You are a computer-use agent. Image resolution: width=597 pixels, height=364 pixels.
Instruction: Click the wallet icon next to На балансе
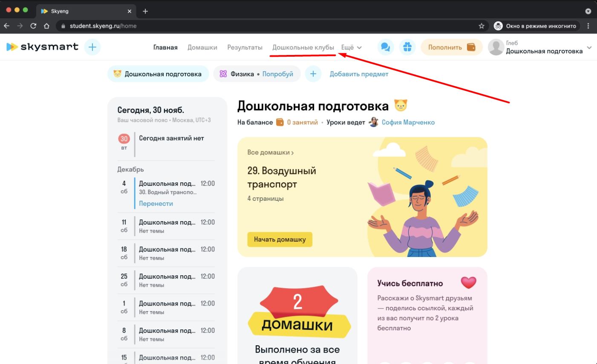point(280,122)
